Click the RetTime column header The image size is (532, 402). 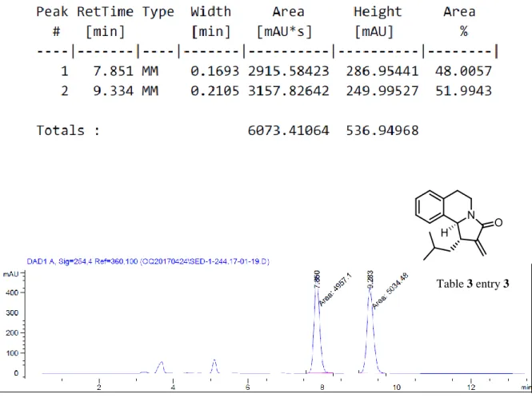click(x=105, y=12)
